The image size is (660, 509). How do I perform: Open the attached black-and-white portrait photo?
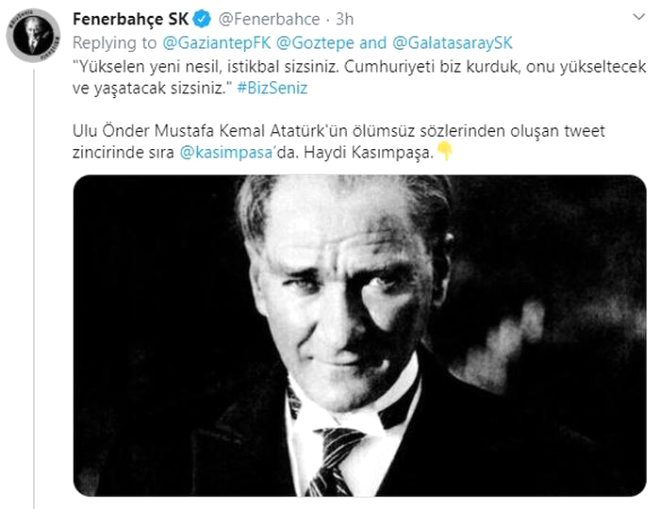click(x=360, y=336)
